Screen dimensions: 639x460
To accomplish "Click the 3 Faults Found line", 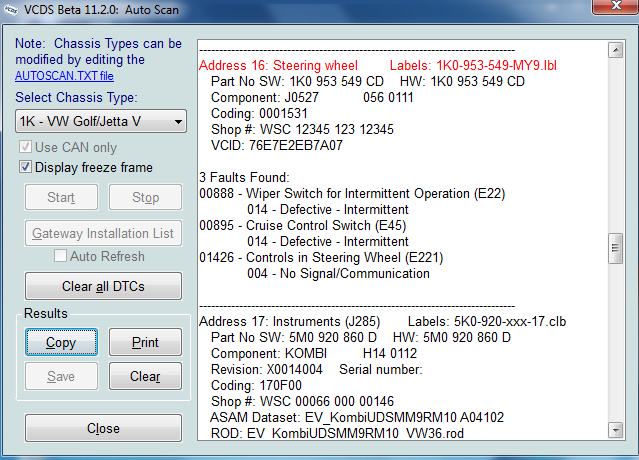I will pyautogui.click(x=244, y=177).
